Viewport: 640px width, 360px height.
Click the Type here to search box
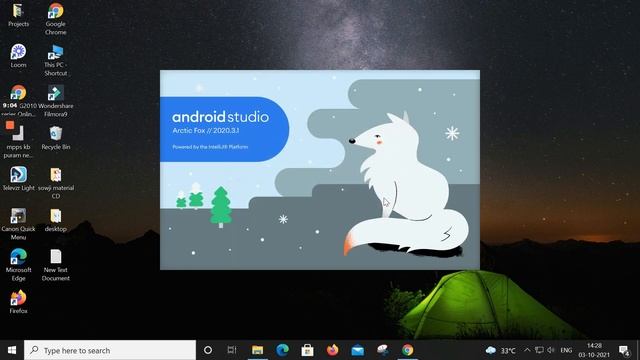(110, 350)
